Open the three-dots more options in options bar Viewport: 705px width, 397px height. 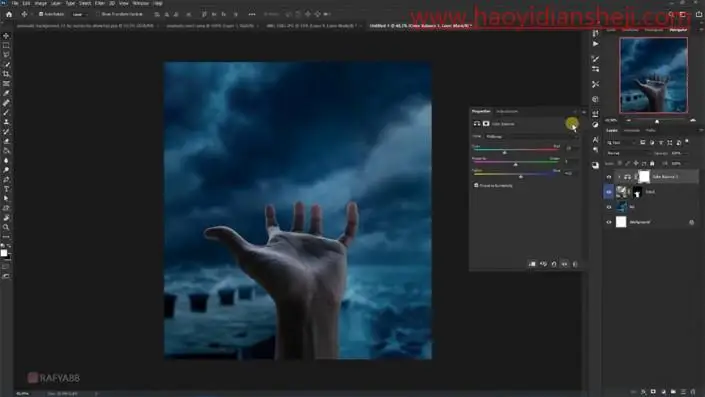coord(252,14)
